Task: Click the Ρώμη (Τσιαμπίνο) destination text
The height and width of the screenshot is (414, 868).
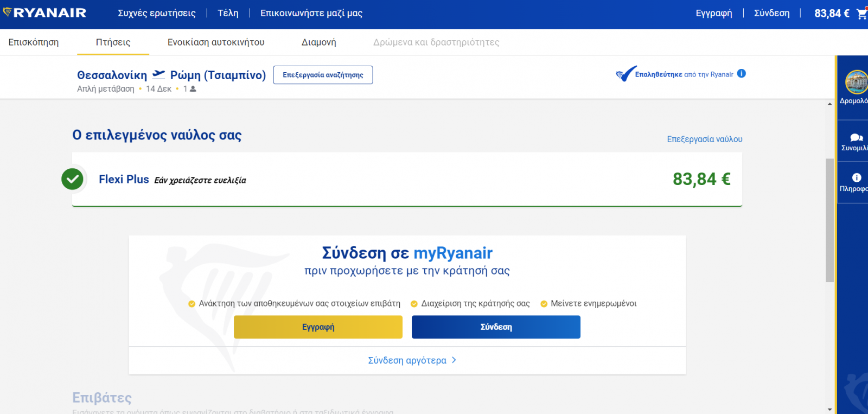Action: (x=218, y=75)
